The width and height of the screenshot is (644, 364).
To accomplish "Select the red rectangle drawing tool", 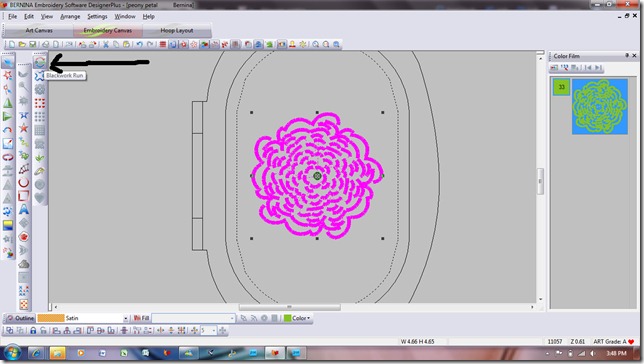I will coord(23,196).
